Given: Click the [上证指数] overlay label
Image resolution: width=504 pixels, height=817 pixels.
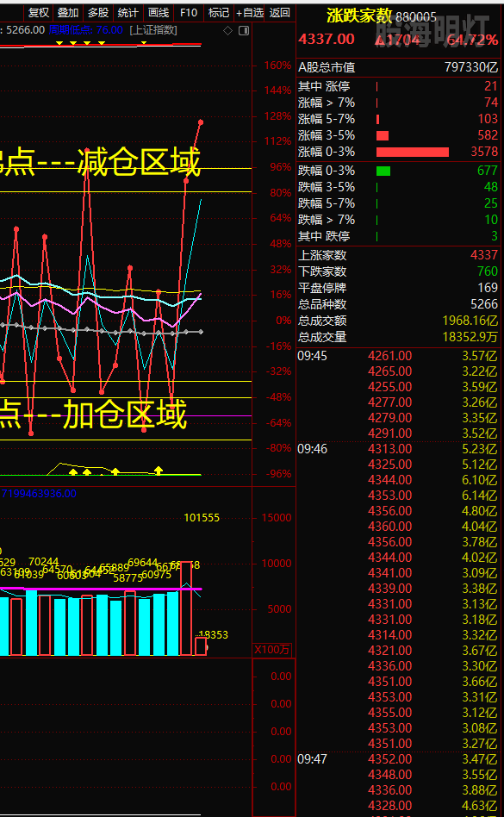Looking at the screenshot, I should pos(153,30).
